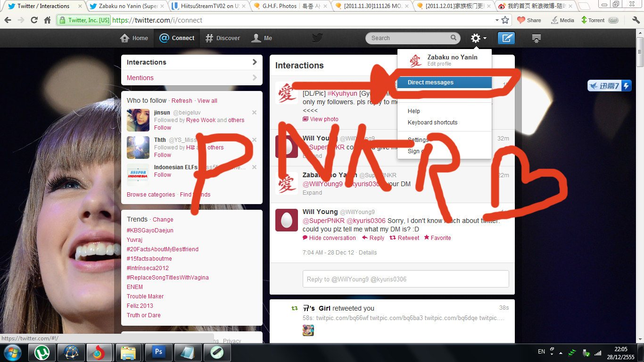Favorite Will Young's tweet
644x362 pixels.
[438, 238]
